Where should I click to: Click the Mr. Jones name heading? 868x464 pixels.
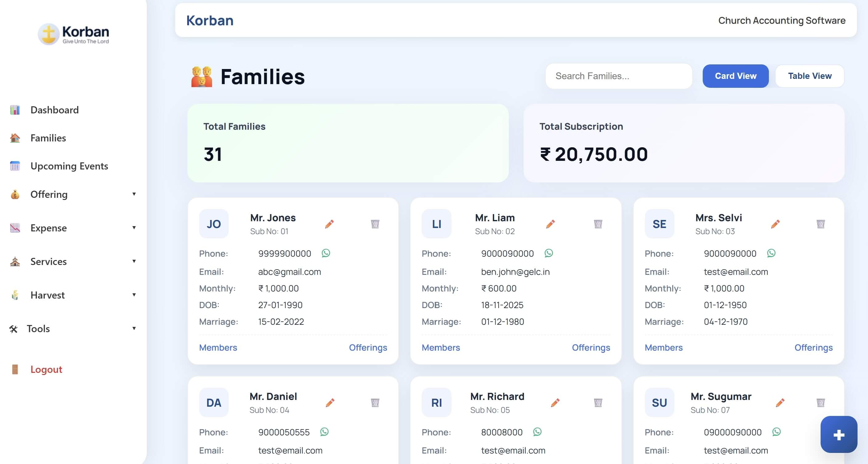click(x=273, y=218)
